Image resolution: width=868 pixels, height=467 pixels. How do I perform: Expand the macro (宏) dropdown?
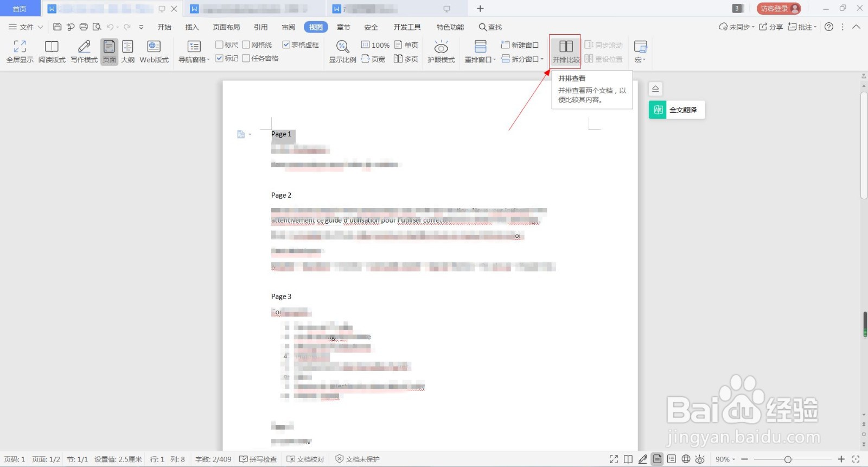(644, 60)
